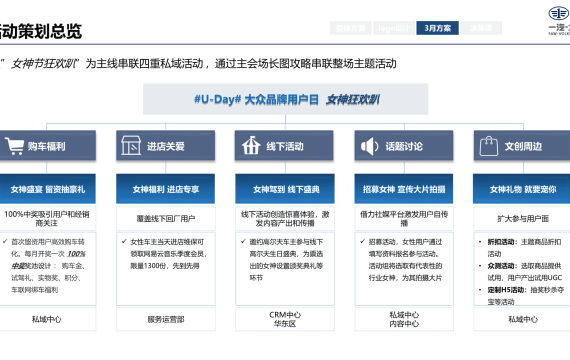Click the 私域中心 内容中心 cell
This screenshot has height=360, width=570.
pyautogui.click(x=404, y=319)
